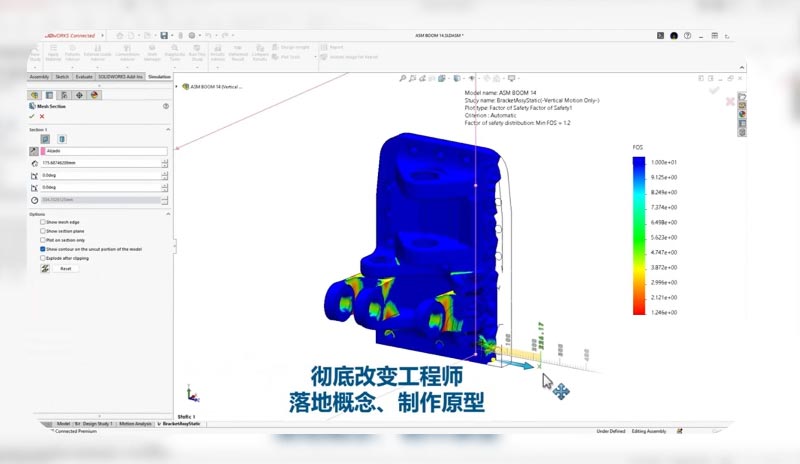Open the SOLIDWORKS Add-Ins tab
The image size is (800, 464).
(120, 77)
